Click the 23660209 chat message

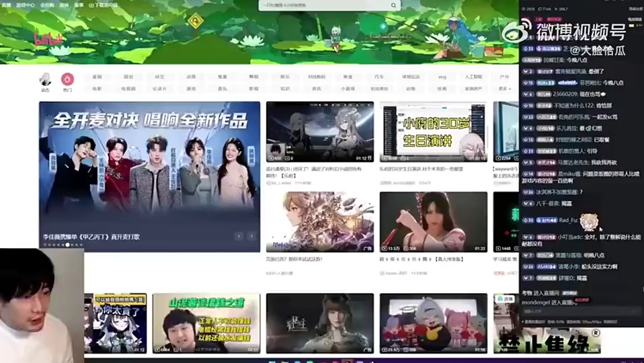pos(564,94)
